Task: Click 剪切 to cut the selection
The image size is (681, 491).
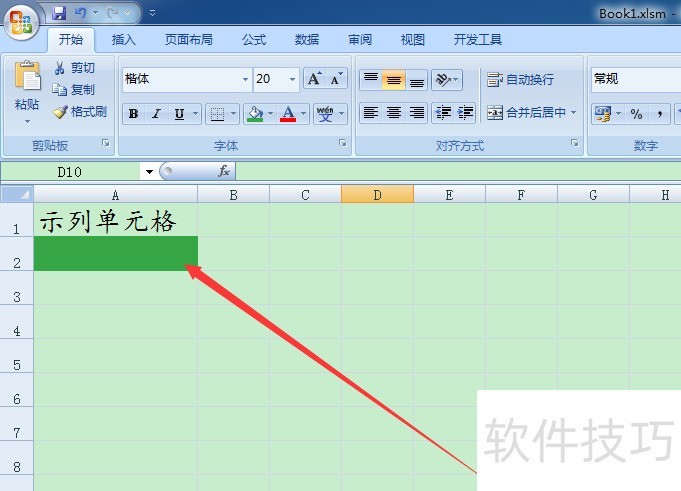Action: 74,68
